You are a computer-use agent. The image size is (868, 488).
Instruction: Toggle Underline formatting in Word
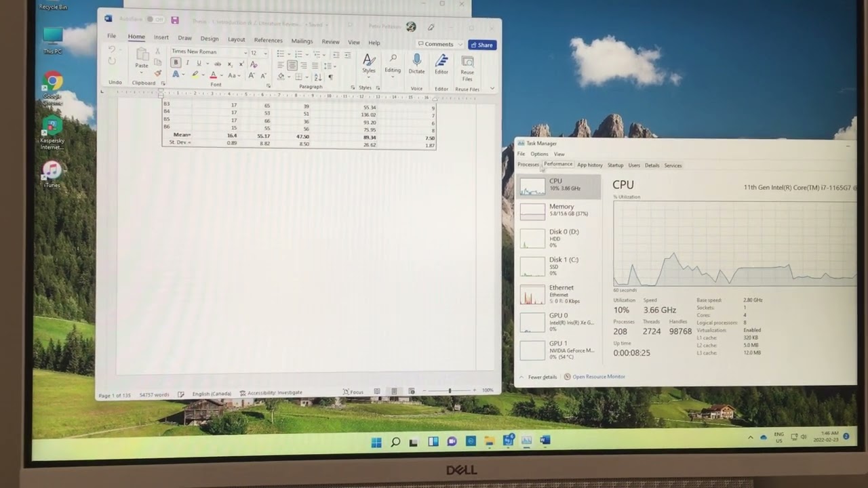point(199,63)
